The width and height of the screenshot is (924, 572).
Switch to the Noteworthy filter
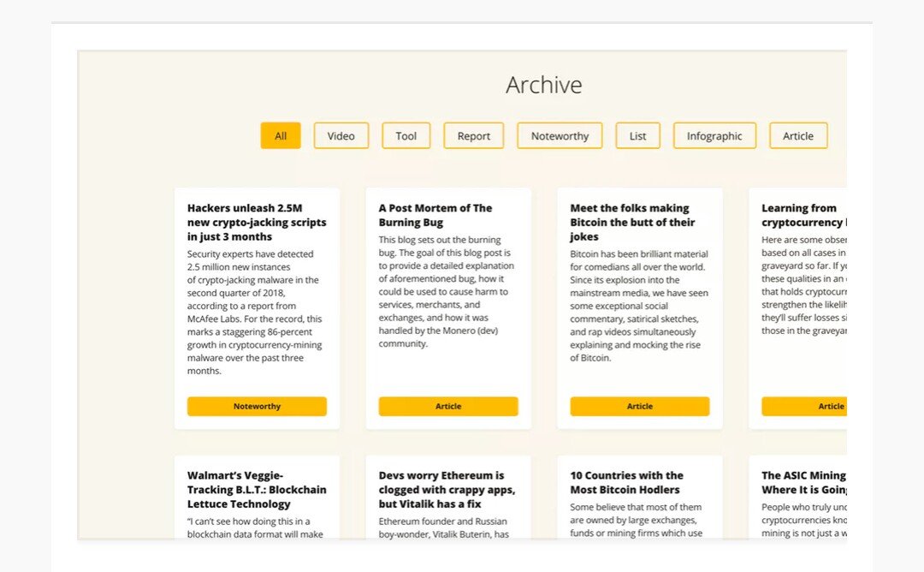(560, 135)
